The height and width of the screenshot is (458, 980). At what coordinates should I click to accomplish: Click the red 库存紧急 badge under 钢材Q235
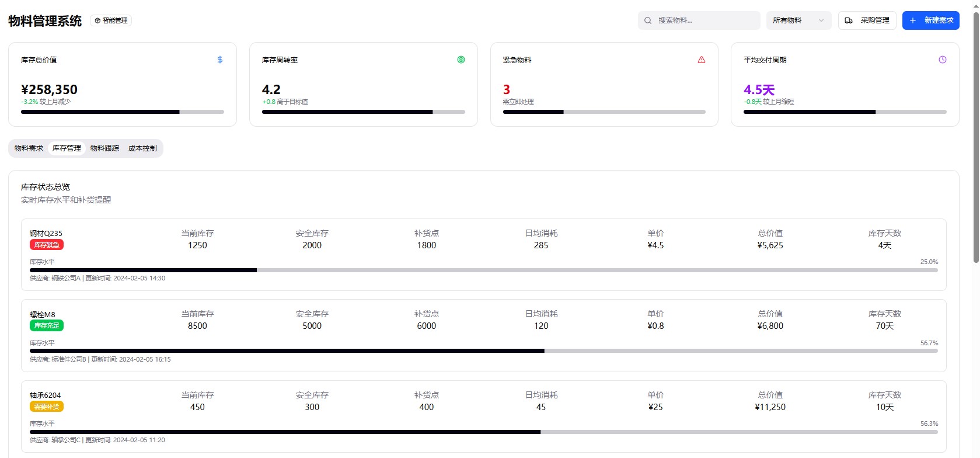point(47,245)
